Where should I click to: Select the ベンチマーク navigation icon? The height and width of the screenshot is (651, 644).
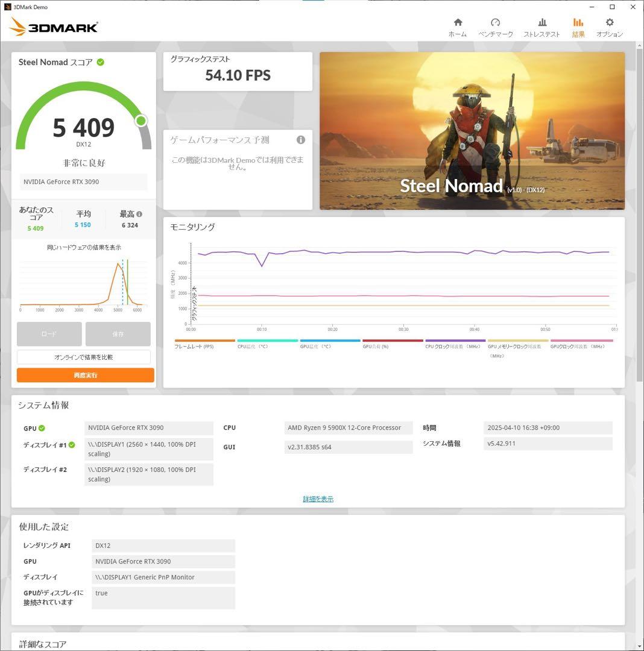[x=495, y=27]
